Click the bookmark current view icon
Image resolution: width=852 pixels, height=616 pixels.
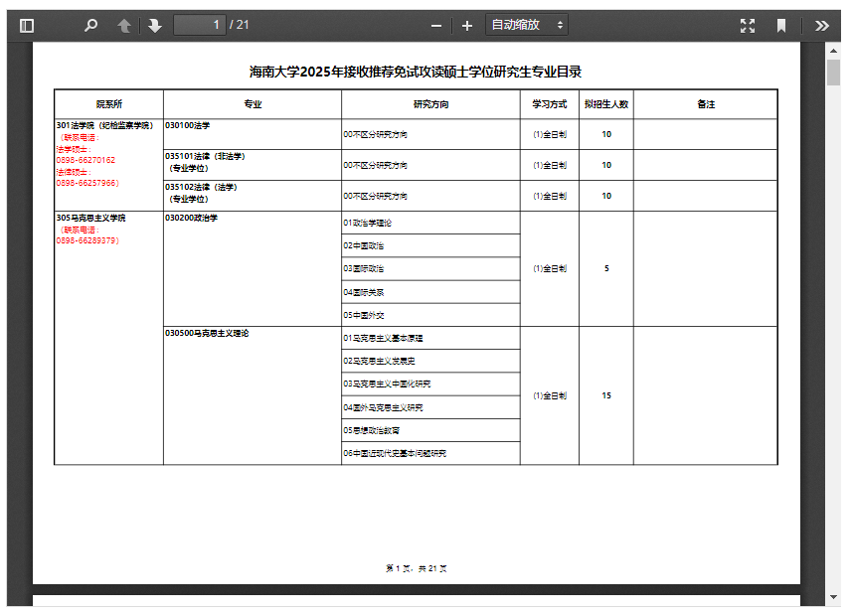[x=780, y=26]
